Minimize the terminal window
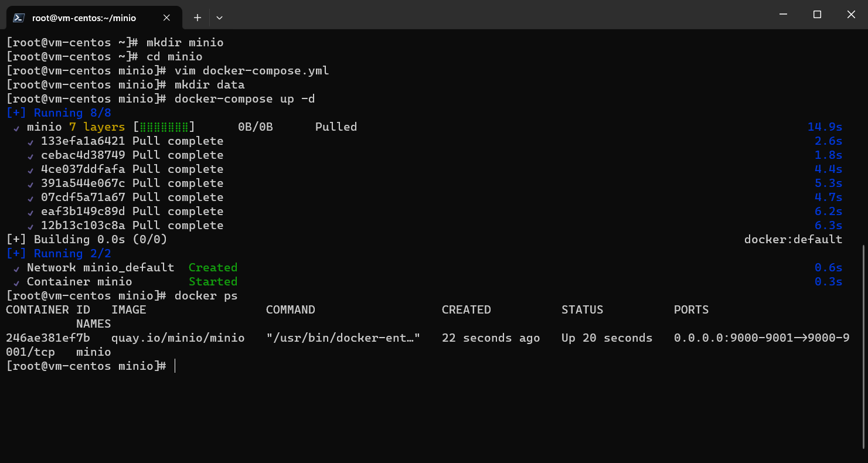The image size is (868, 463). [x=784, y=14]
